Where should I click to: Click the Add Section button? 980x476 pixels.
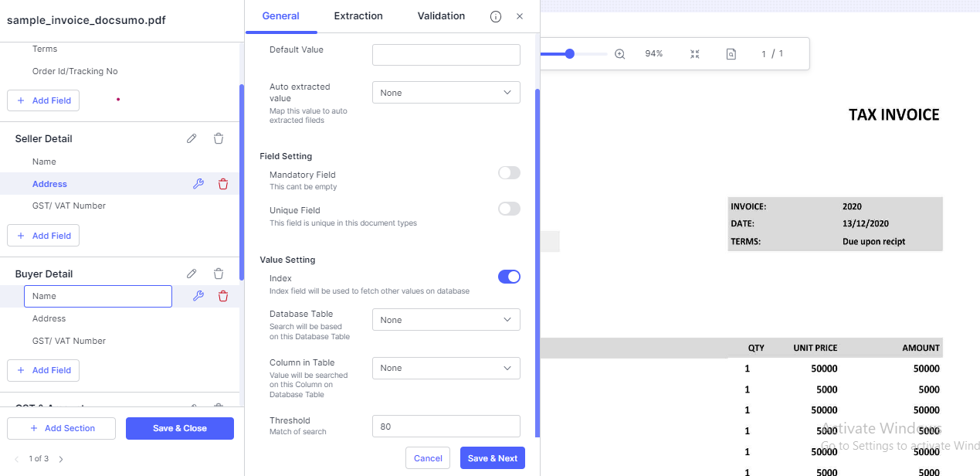click(x=62, y=428)
